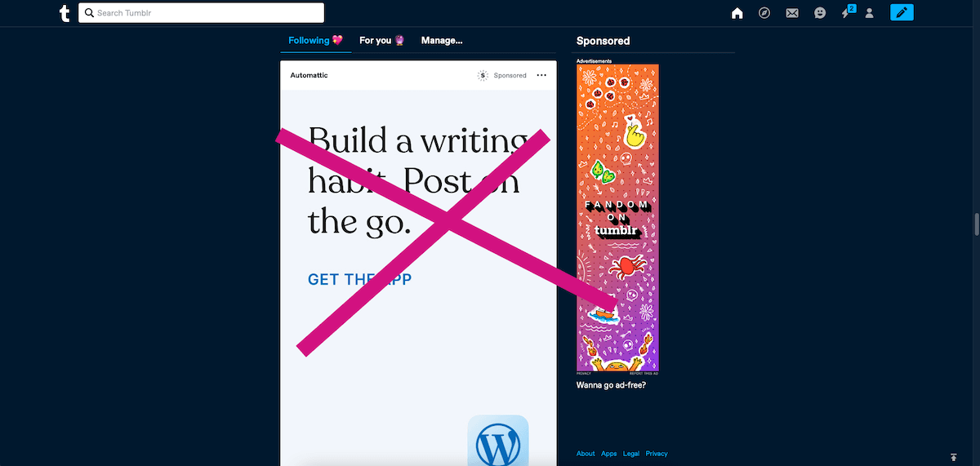Create a new post with pencil button

coord(902,12)
